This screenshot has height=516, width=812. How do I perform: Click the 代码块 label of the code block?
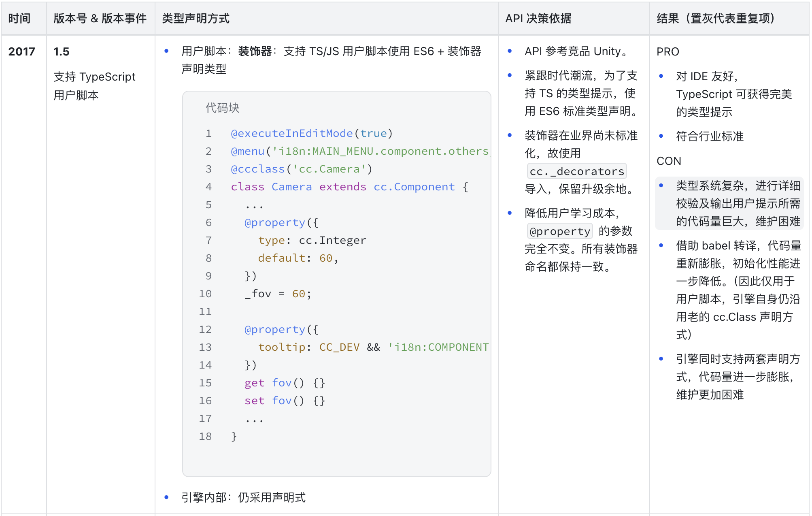[x=222, y=108]
